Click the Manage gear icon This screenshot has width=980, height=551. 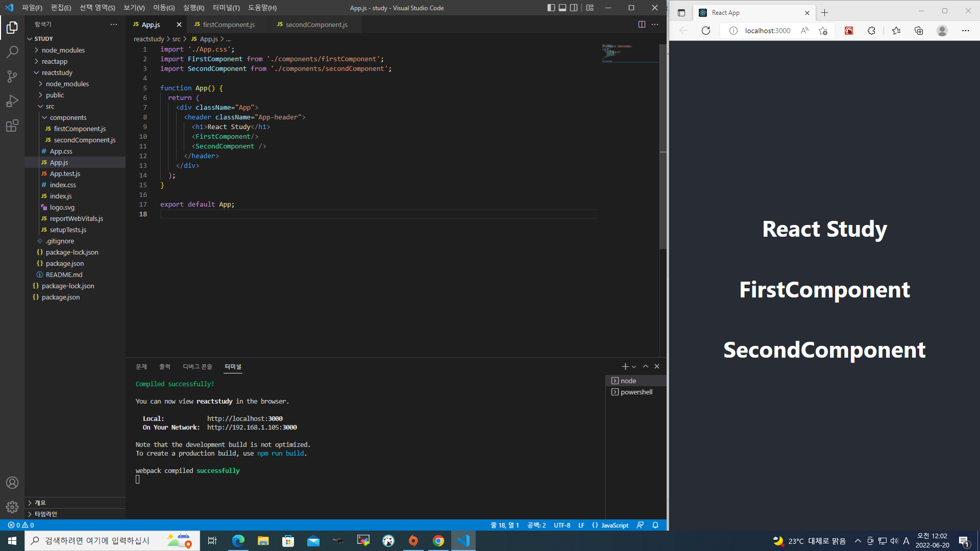coord(12,507)
